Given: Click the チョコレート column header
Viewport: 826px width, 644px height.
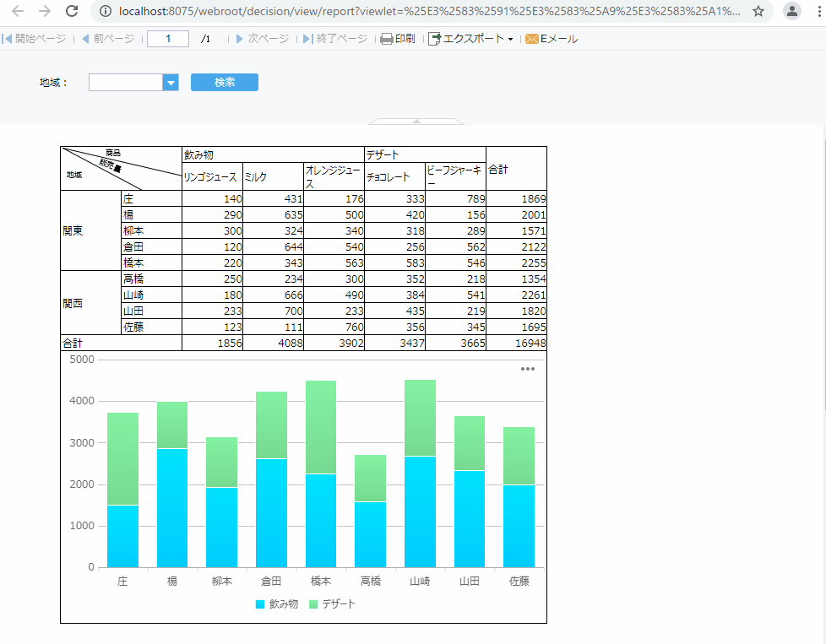Looking at the screenshot, I should coord(394,176).
